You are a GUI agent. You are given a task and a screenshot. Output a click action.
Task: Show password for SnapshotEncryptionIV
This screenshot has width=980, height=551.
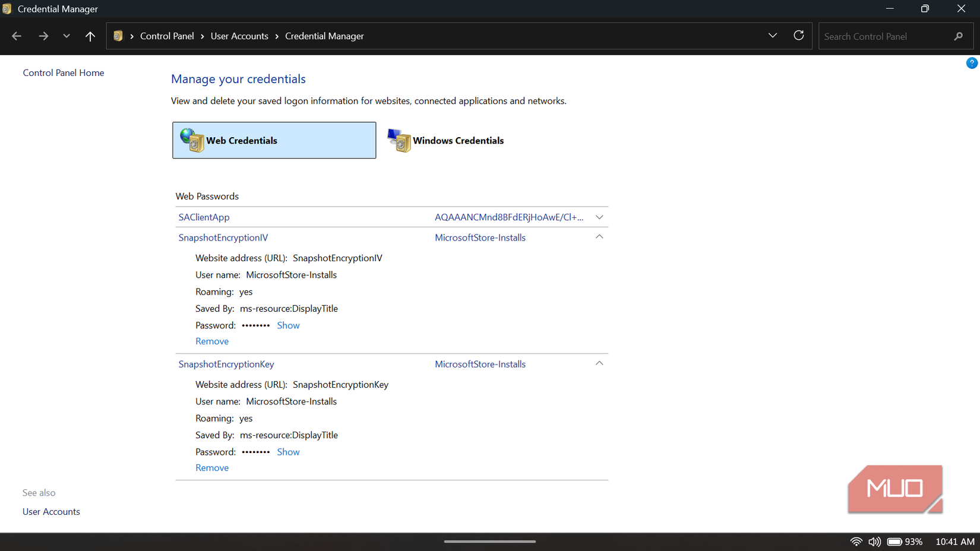click(288, 325)
